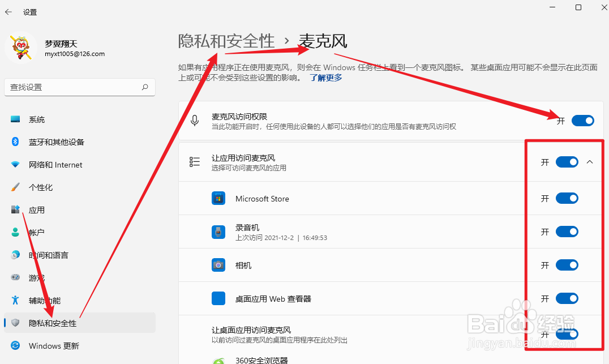Select 蓝牙和其他设备 in the sidebar

click(55, 142)
